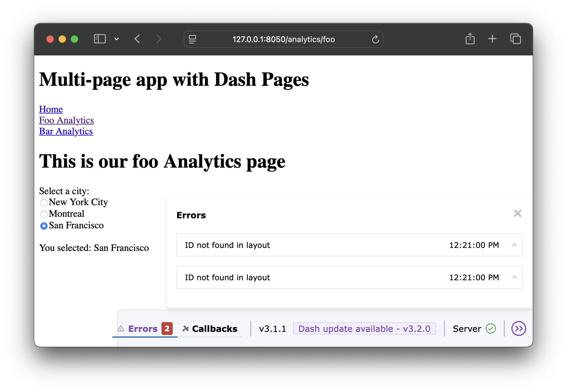Click the address bar showing 127.0.0.1:8050/analytics/foo

[x=283, y=39]
